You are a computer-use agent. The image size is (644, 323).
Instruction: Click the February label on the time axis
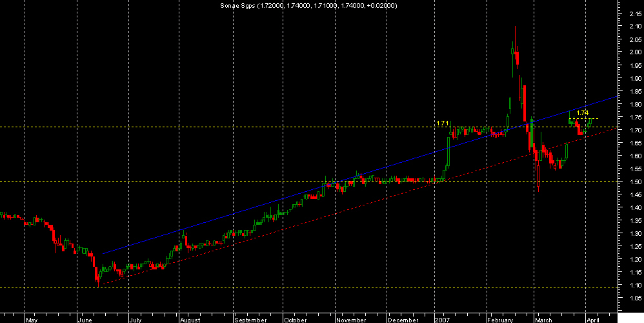(501, 320)
